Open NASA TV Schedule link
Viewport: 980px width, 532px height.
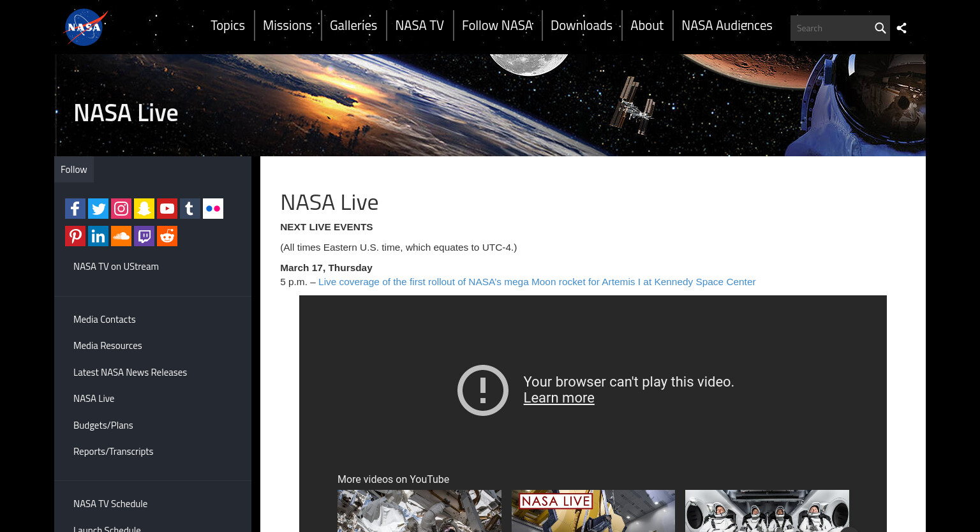point(110,504)
